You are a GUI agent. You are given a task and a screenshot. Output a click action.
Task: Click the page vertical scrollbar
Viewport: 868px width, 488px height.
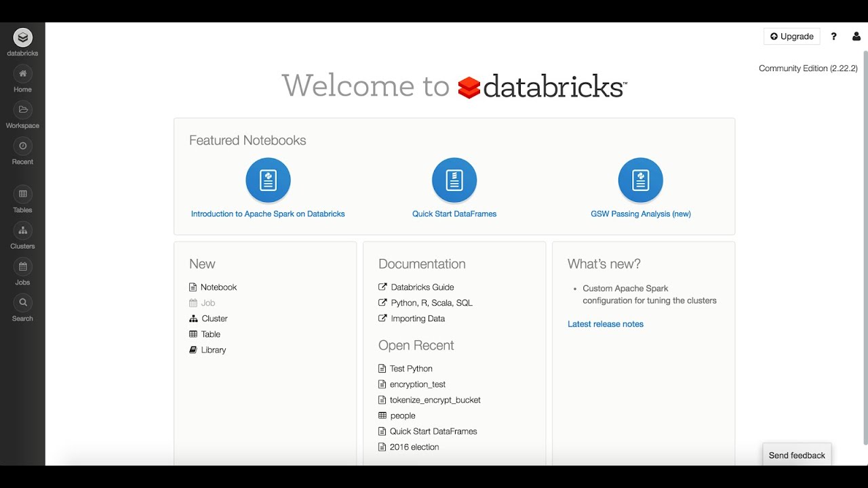(865, 247)
